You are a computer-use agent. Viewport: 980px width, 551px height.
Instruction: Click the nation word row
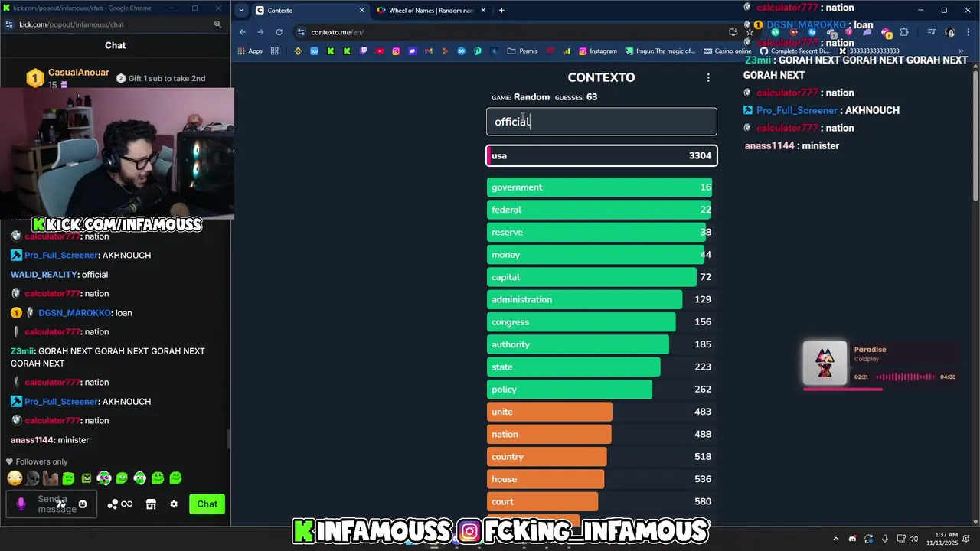602,434
